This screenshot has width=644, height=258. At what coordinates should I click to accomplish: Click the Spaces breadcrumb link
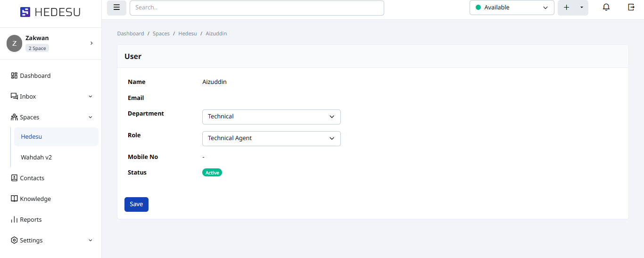tap(161, 33)
